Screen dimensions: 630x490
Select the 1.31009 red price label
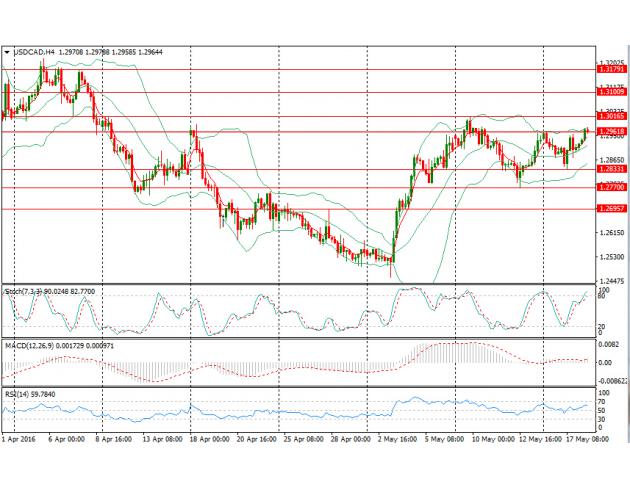610,92
